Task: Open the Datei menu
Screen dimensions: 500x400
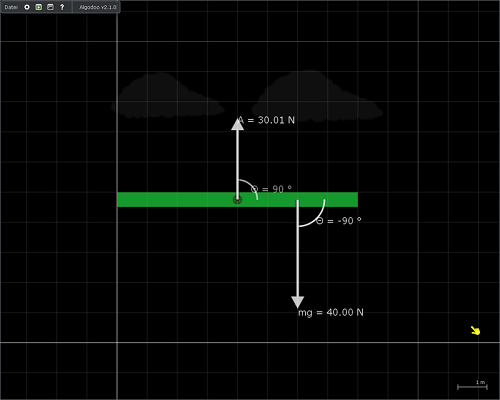Action: coord(11,7)
